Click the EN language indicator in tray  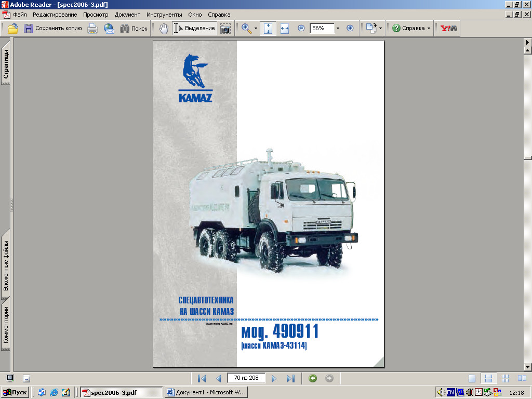[450, 393]
